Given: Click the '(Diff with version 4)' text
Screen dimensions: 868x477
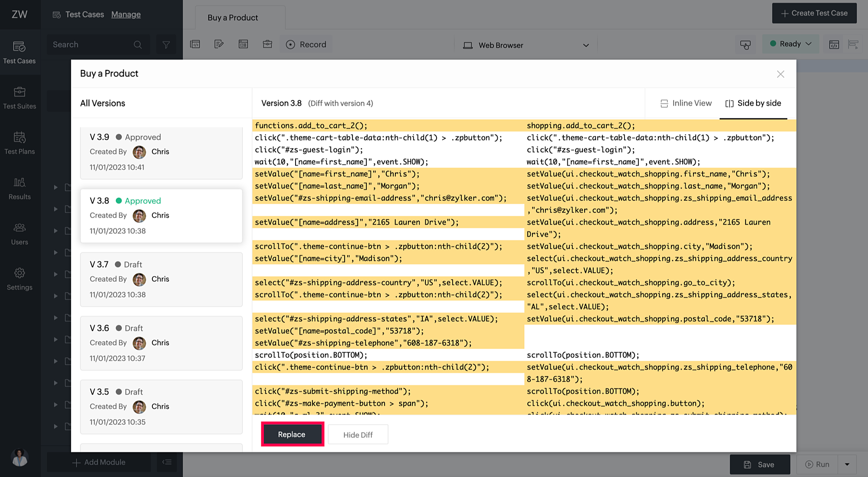Looking at the screenshot, I should pos(341,103).
